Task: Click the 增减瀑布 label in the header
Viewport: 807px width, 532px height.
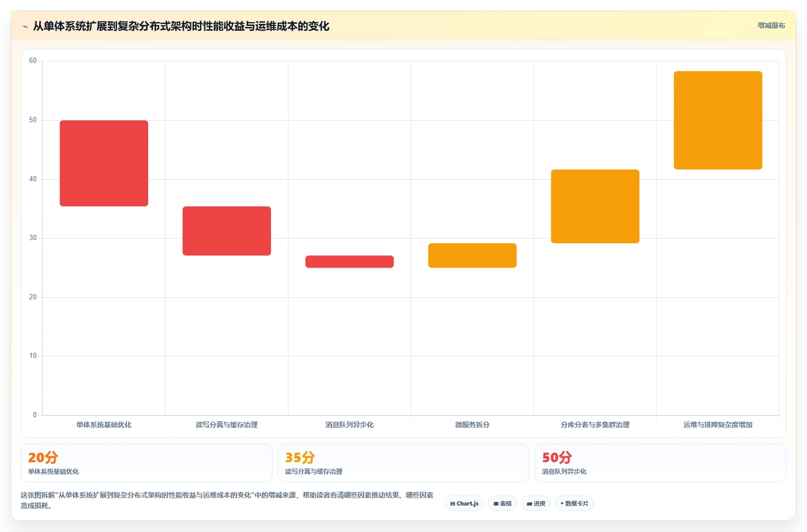Action: tap(771, 25)
